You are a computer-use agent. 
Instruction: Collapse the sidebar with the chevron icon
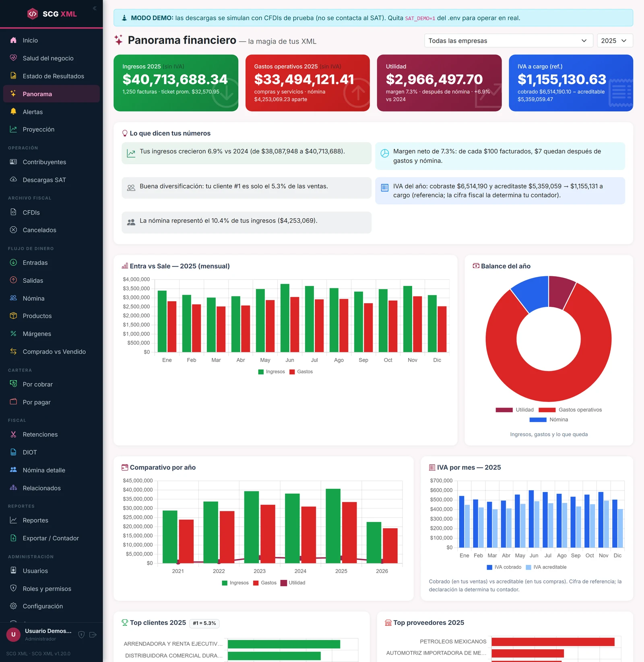tap(95, 8)
